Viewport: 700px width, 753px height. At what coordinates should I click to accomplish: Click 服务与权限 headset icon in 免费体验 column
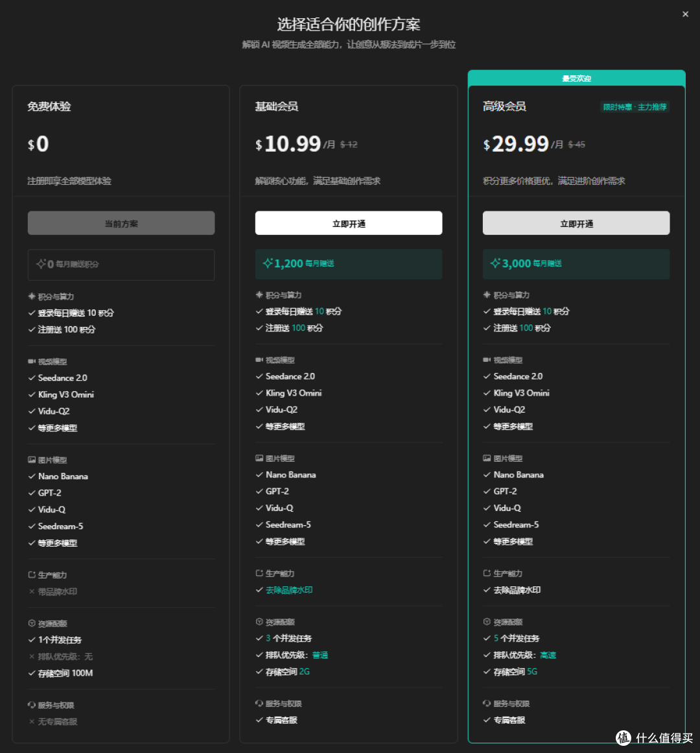point(32,705)
